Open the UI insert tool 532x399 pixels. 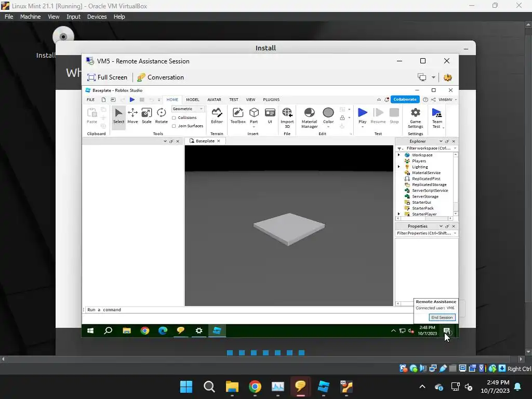(x=270, y=116)
